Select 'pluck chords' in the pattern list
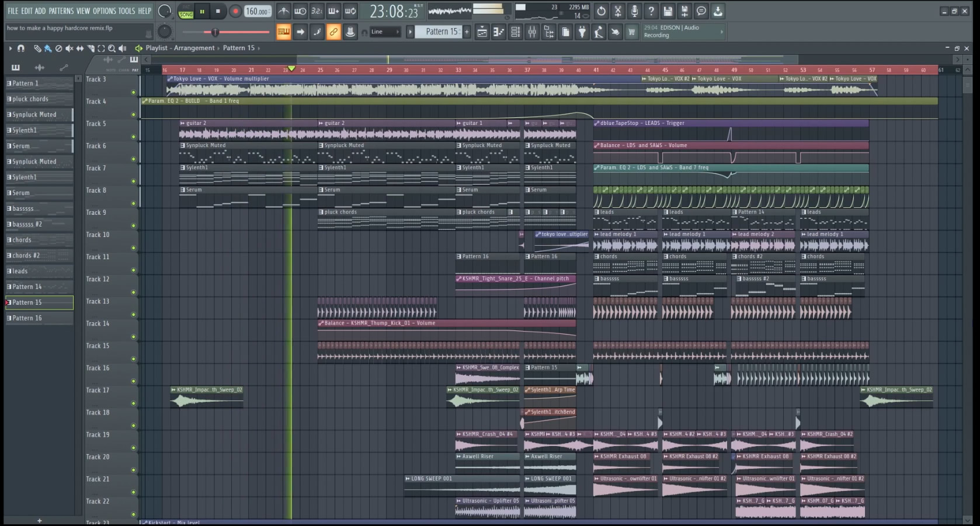Screen dimensions: 980x526 [40, 99]
